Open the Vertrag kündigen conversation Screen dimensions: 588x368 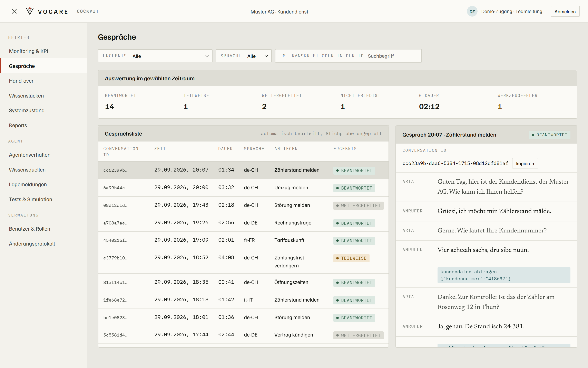click(x=243, y=335)
